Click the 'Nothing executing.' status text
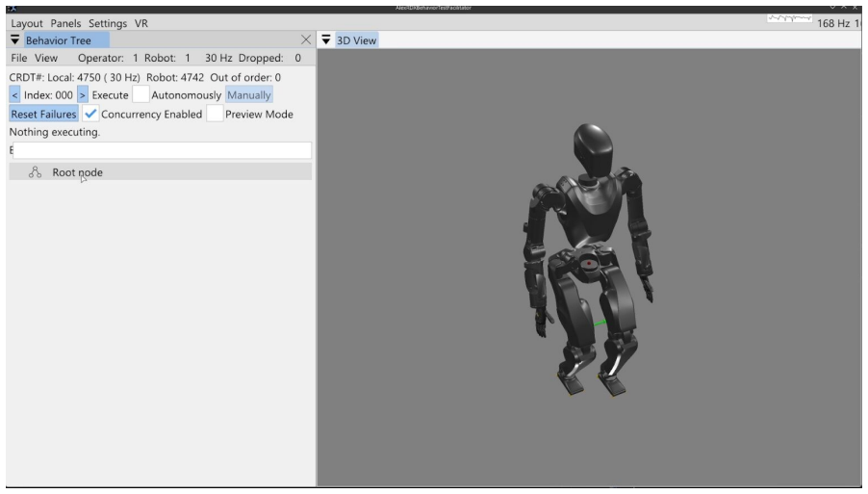The width and height of the screenshot is (868, 494). coord(55,132)
